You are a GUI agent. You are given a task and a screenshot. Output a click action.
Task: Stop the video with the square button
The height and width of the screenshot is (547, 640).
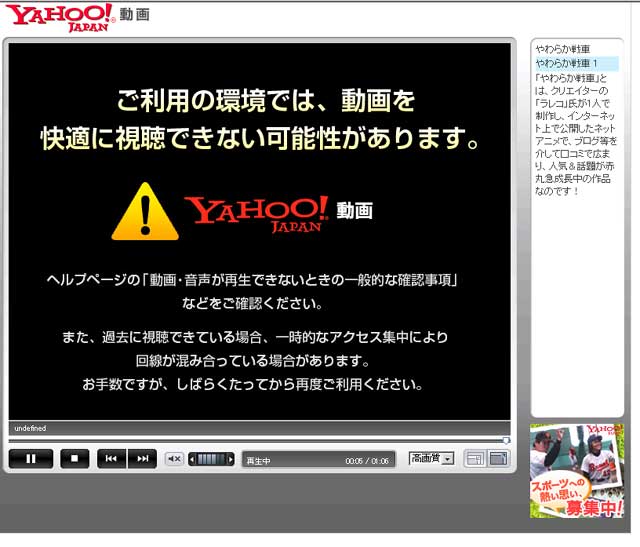click(x=75, y=459)
